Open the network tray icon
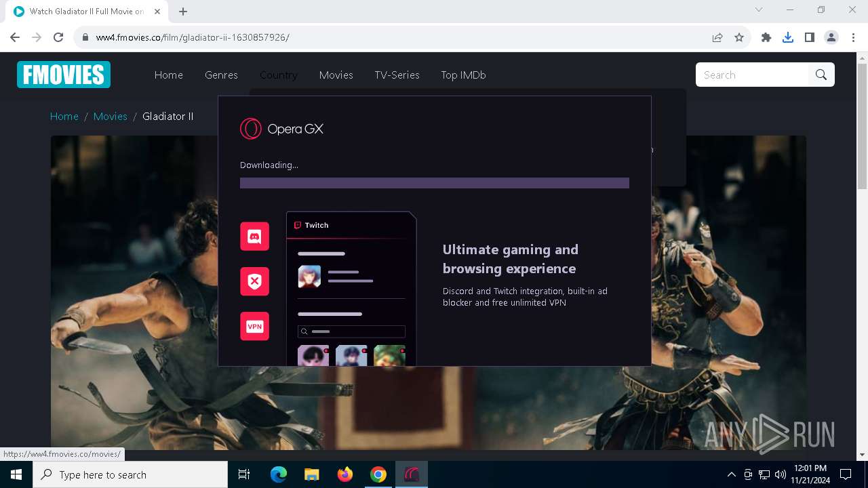The width and height of the screenshot is (868, 488). point(764,474)
